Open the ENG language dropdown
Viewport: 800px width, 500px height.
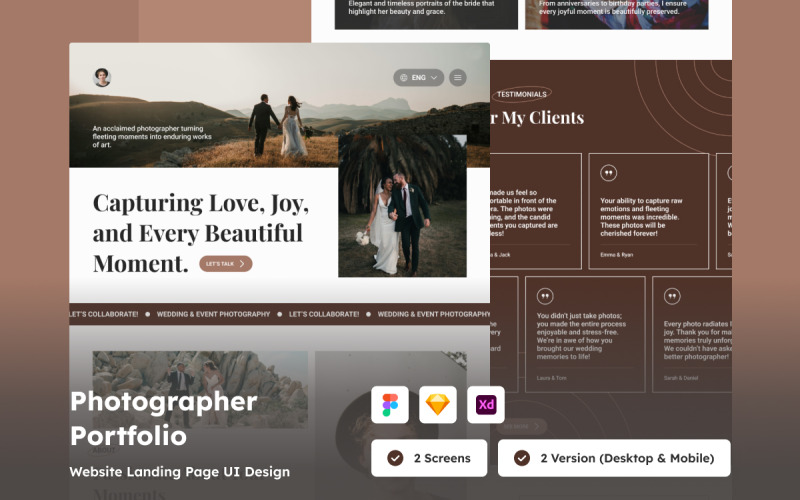click(418, 78)
